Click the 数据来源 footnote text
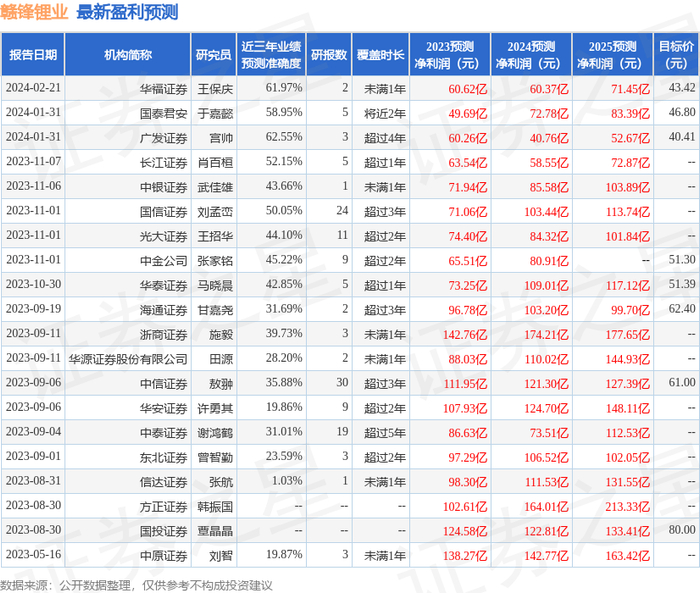This screenshot has width=700, height=593. [136, 585]
